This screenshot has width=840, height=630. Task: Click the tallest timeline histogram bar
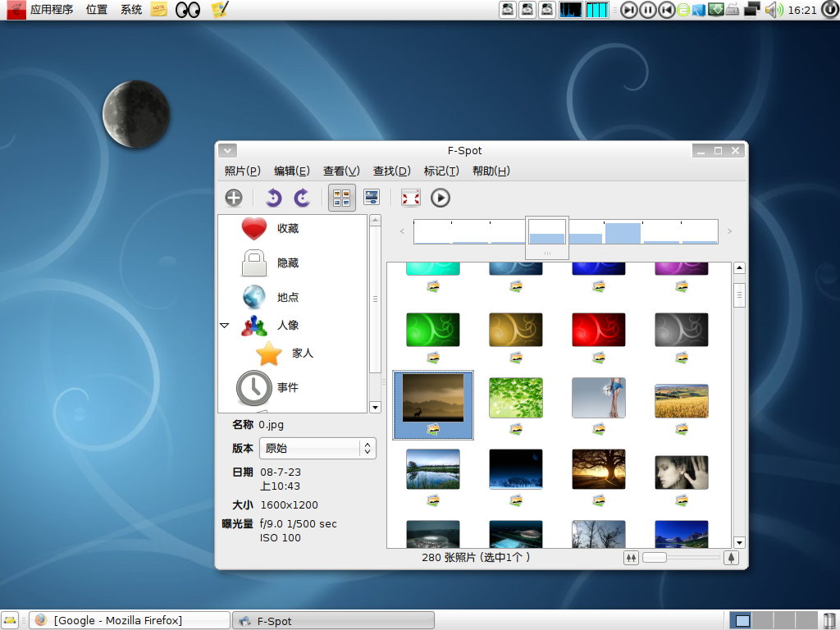623,234
